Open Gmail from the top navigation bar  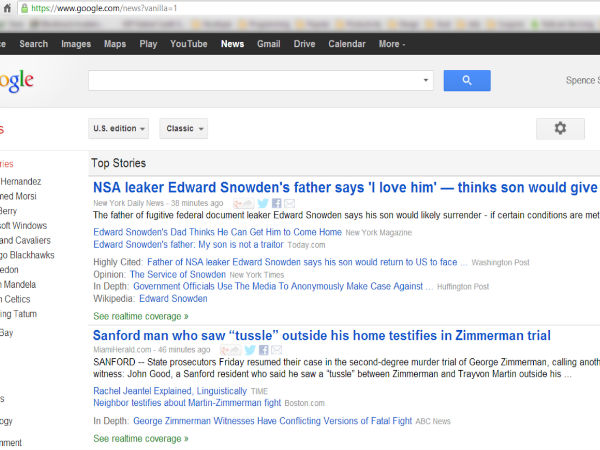coord(269,44)
